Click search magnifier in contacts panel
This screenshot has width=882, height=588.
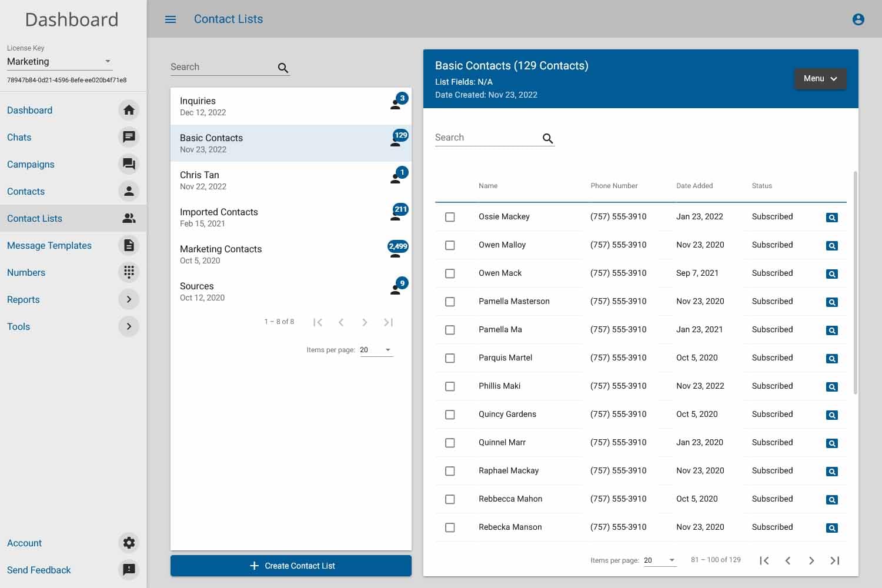click(547, 138)
